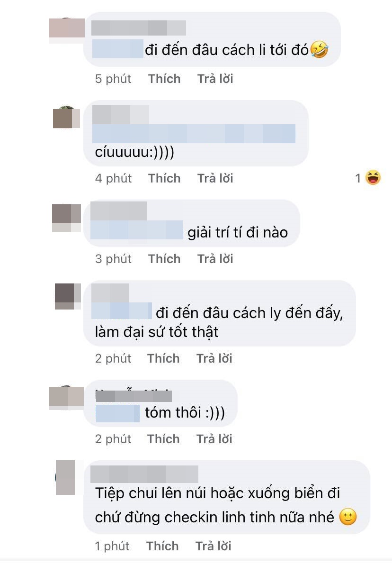The width and height of the screenshot is (392, 565).
Task: Click the laughing reaction emoji on the cíuuuuu comment
Action: tap(373, 178)
